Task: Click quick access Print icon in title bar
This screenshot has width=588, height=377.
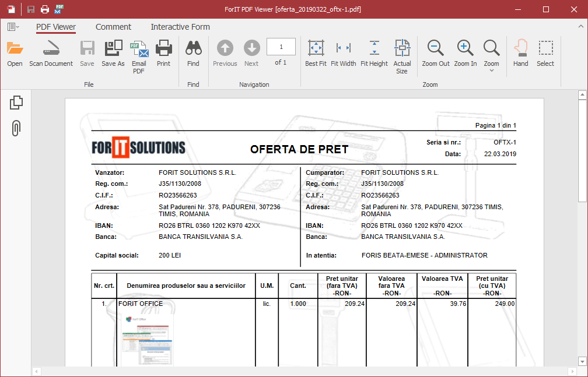Action: (x=44, y=9)
